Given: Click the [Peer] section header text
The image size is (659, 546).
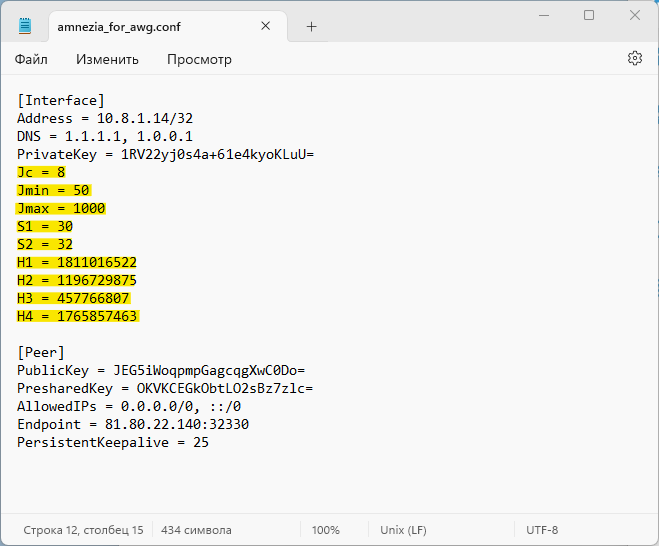Looking at the screenshot, I should (x=41, y=352).
